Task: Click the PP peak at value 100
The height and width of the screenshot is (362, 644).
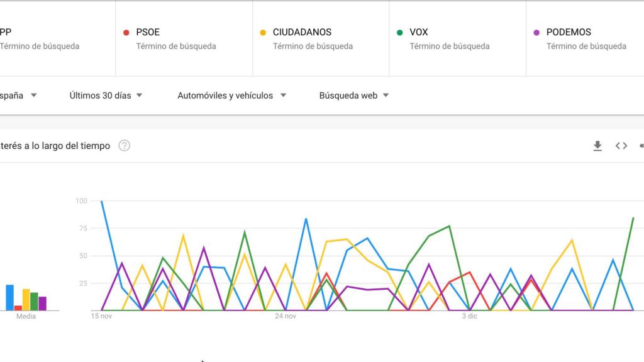Action: 101,200
